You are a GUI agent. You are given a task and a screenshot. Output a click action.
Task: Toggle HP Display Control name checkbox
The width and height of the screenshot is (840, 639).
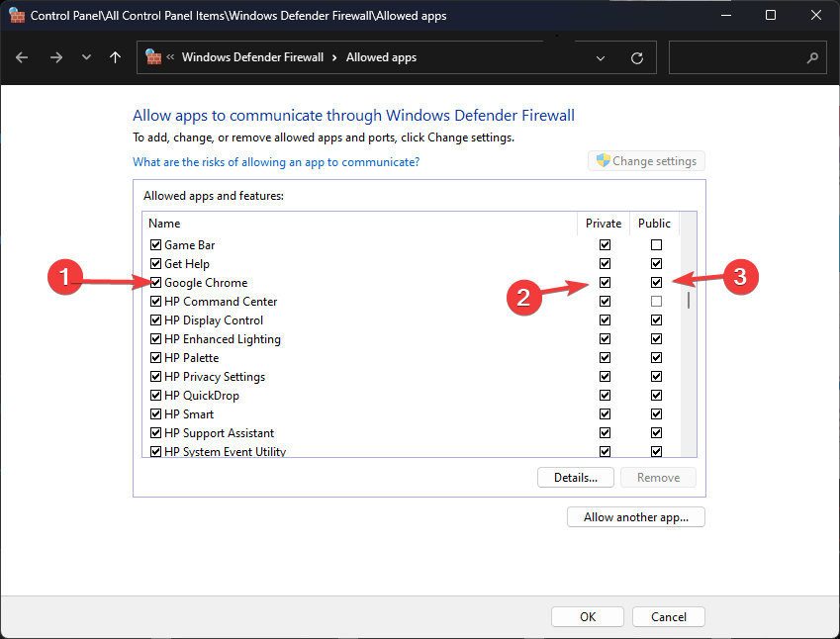pyautogui.click(x=155, y=319)
